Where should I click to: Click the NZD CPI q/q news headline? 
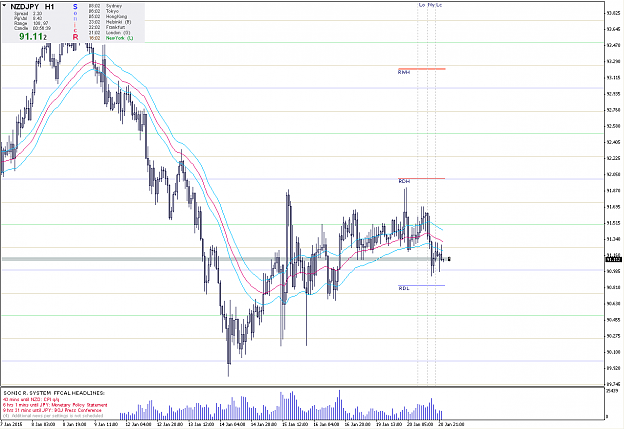[x=31, y=399]
